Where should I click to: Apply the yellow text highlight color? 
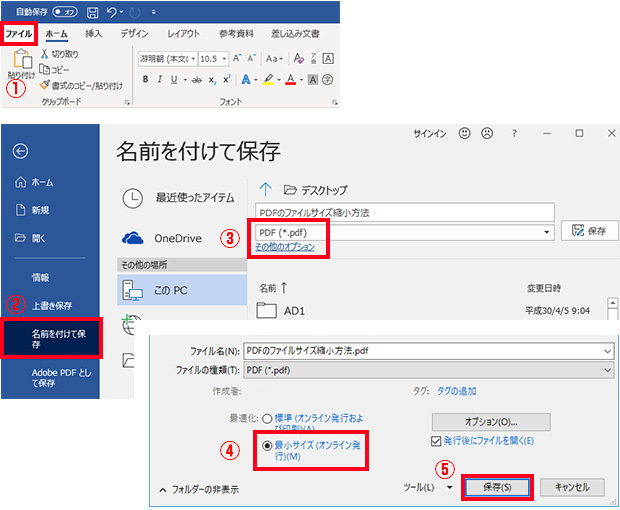268,79
